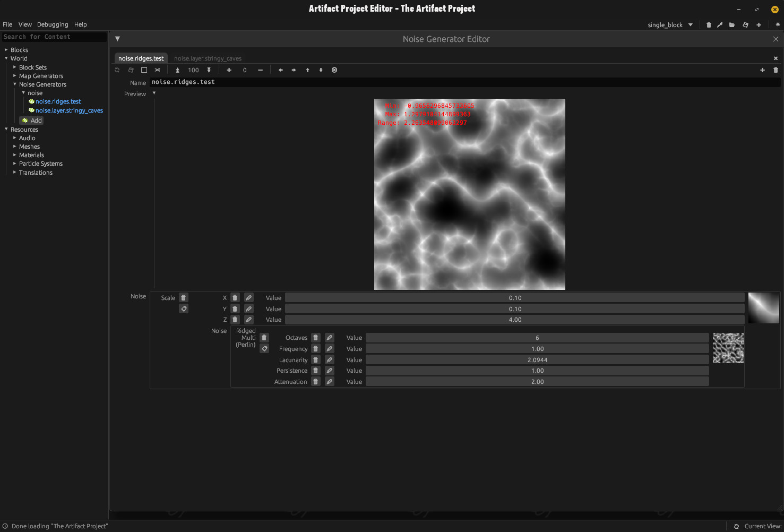Open the Debugging menu
784x532 pixels.
coord(53,24)
